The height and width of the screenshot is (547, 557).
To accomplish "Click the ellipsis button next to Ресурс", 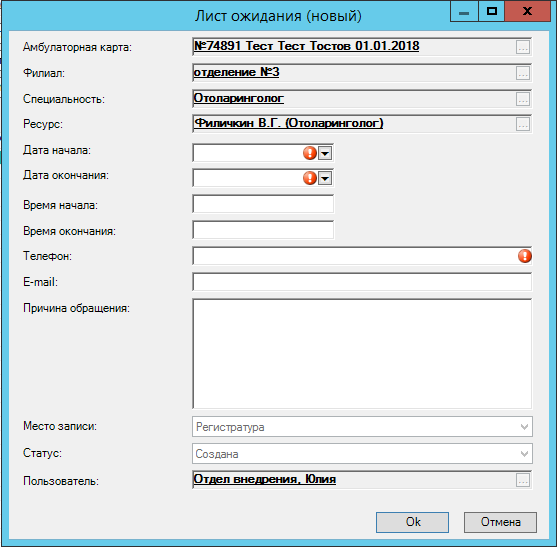I will click(523, 124).
